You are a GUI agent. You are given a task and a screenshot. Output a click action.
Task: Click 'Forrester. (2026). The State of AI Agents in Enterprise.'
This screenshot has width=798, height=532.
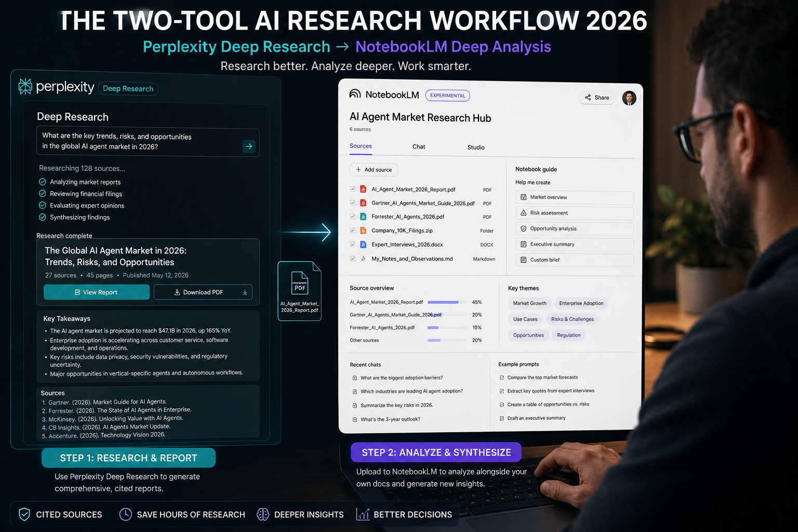(117, 410)
